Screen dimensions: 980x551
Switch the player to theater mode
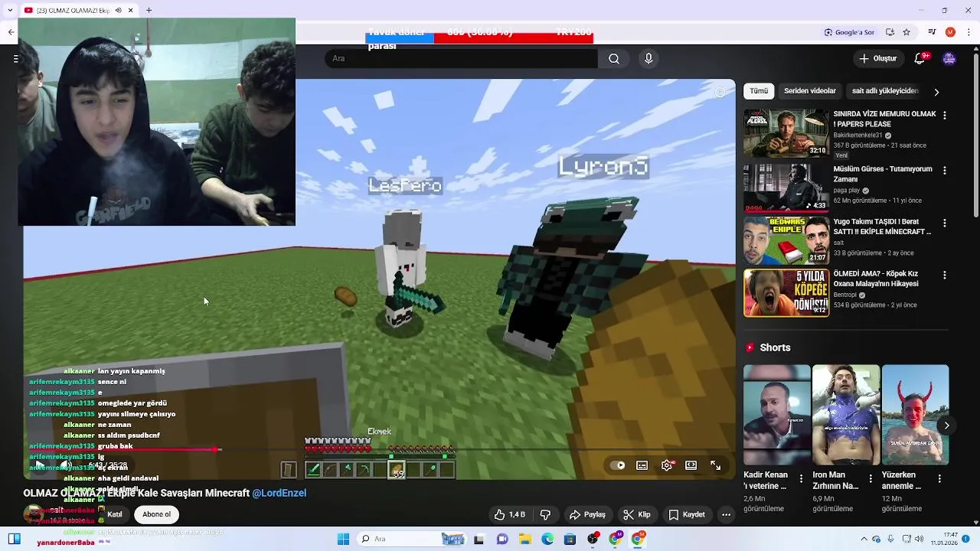691,465
